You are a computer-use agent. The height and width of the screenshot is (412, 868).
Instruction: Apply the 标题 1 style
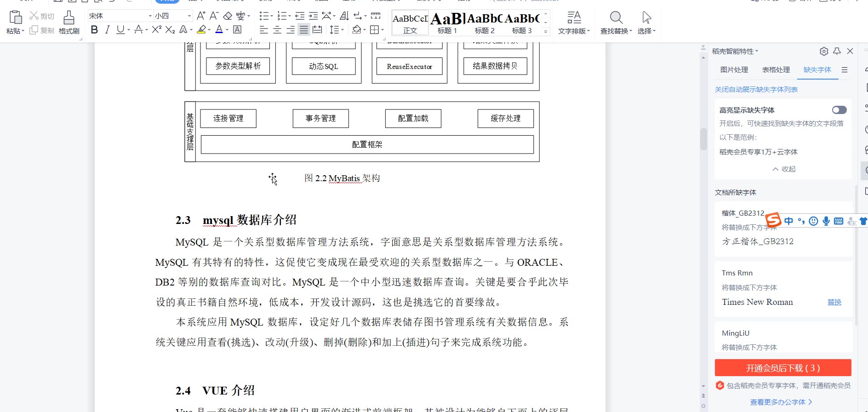(x=447, y=23)
